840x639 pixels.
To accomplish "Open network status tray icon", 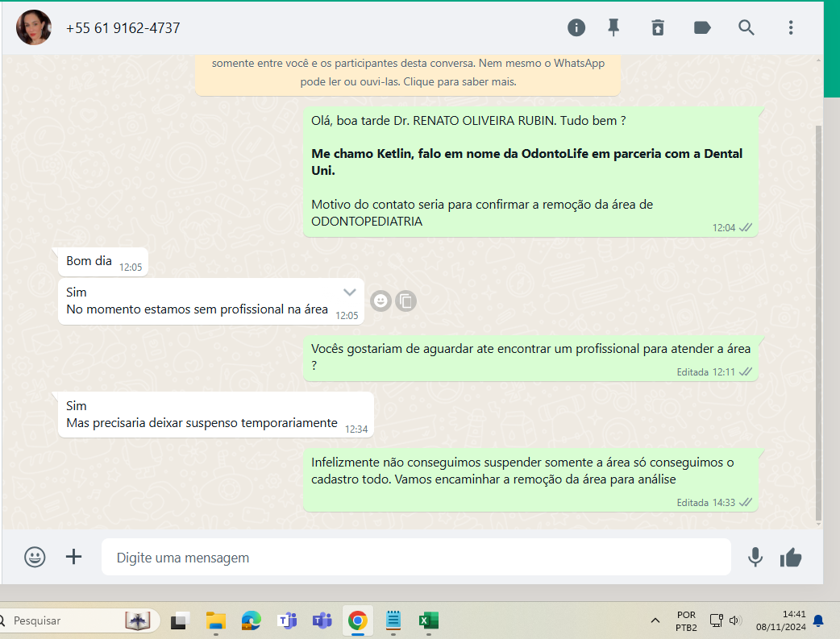I will tap(716, 620).
